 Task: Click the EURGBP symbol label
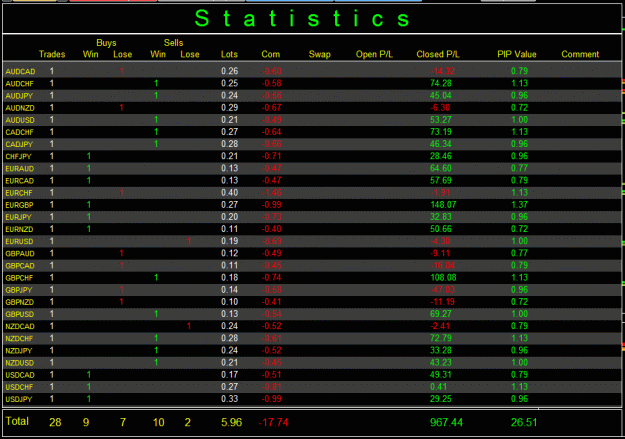[x=19, y=205]
